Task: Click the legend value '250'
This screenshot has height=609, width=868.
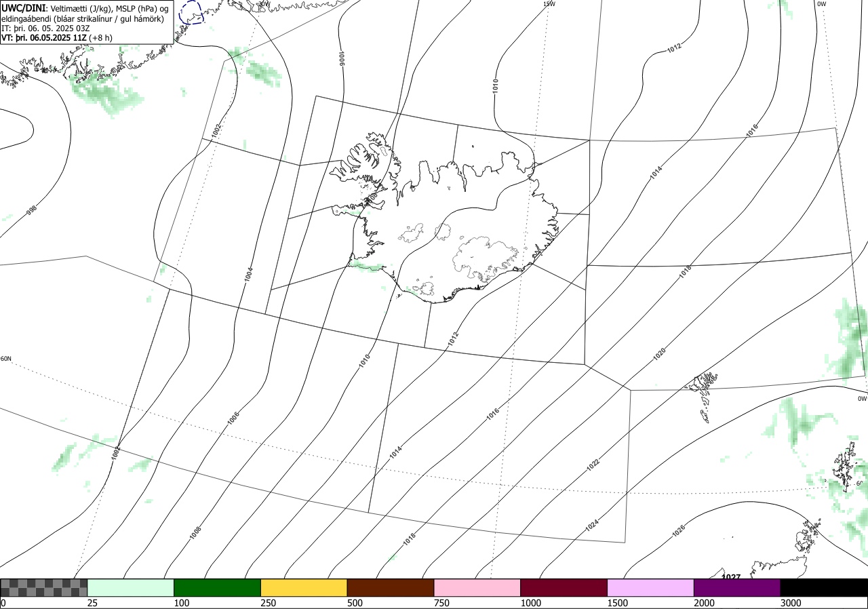Action: coord(269,603)
